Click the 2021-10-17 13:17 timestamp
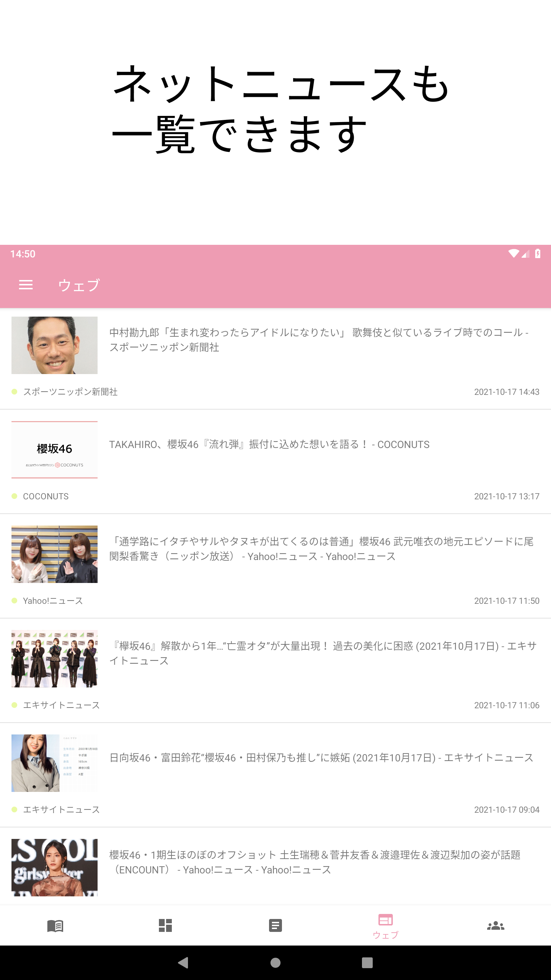Image resolution: width=551 pixels, height=980 pixels. (507, 496)
